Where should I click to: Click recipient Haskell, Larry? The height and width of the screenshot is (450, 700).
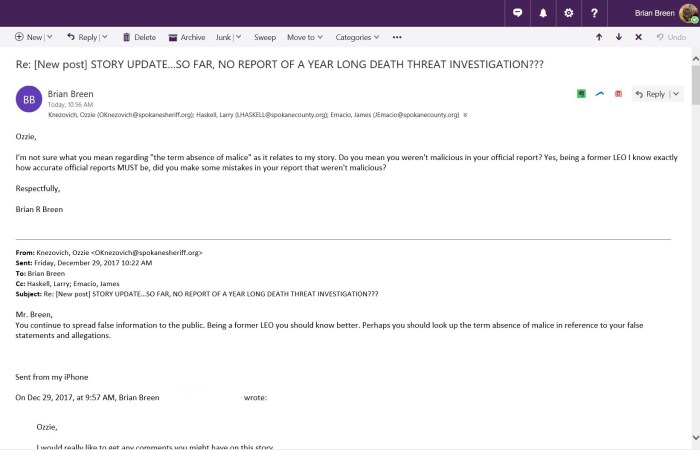262,115
